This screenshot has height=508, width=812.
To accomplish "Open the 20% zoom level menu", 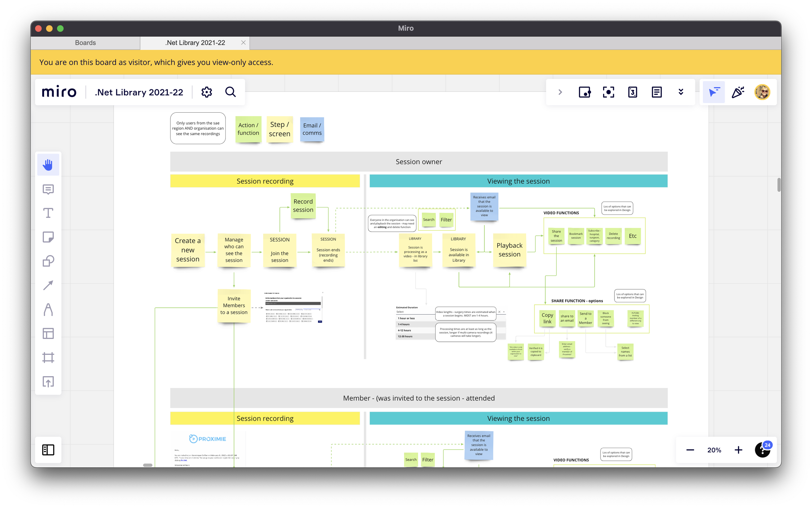I will click(x=714, y=450).
